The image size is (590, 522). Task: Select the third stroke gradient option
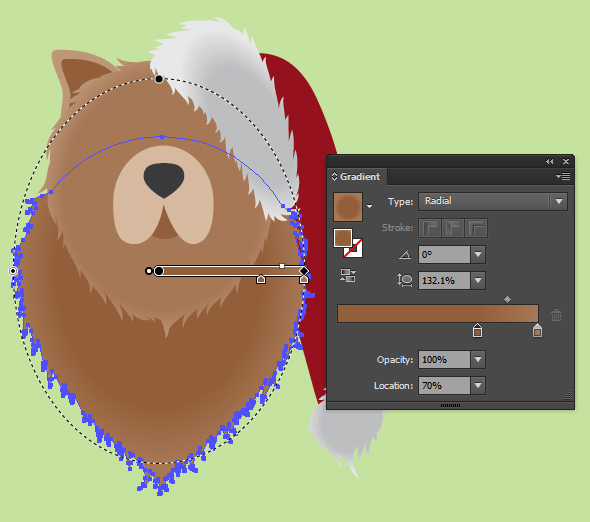476,228
